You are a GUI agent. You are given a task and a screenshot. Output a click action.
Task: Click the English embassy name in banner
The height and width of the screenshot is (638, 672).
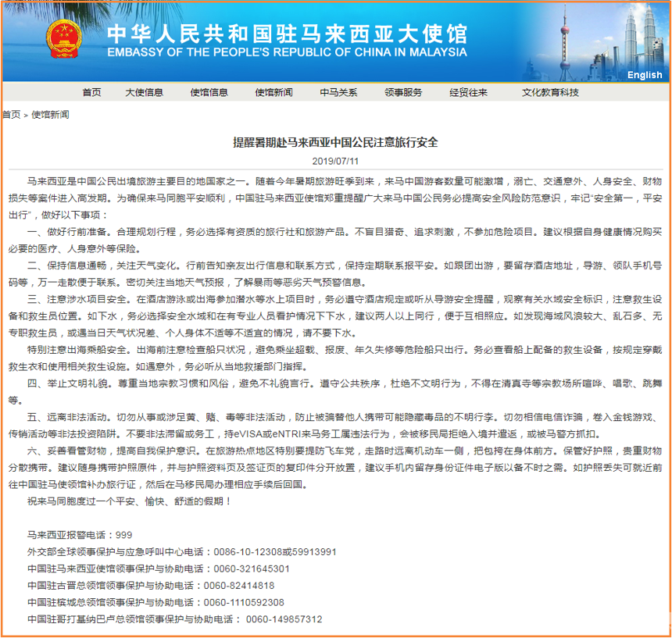[x=287, y=52]
